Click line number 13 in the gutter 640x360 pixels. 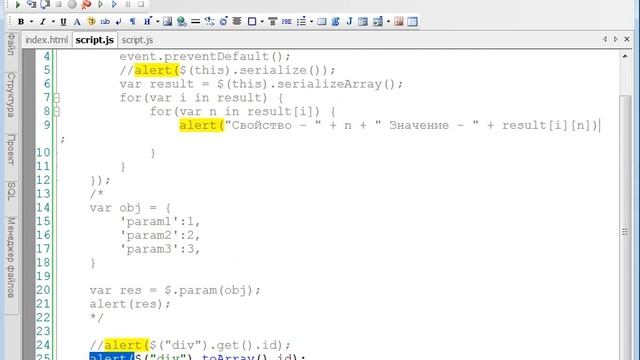(43, 194)
